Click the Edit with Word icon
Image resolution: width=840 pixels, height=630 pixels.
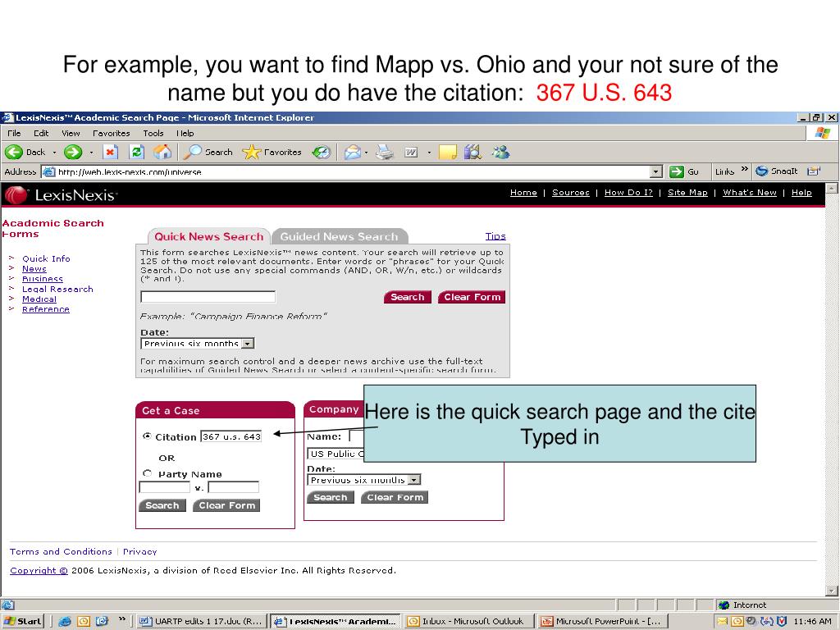(x=412, y=153)
